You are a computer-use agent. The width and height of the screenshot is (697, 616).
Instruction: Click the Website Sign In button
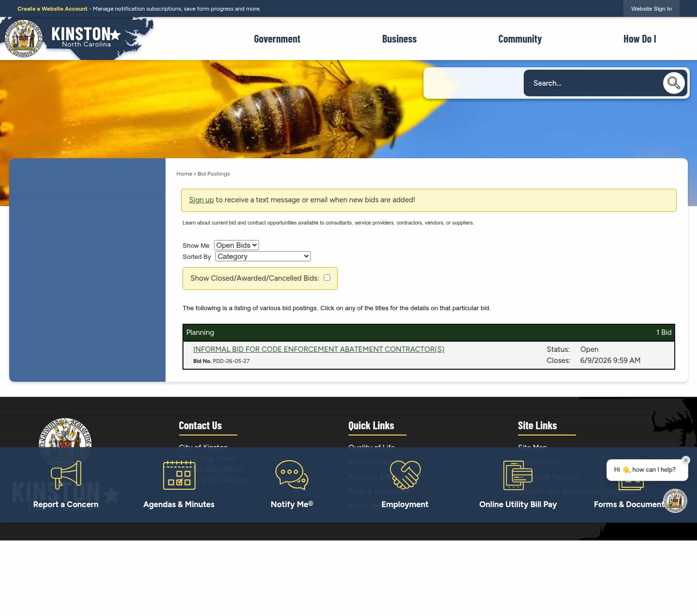click(651, 9)
